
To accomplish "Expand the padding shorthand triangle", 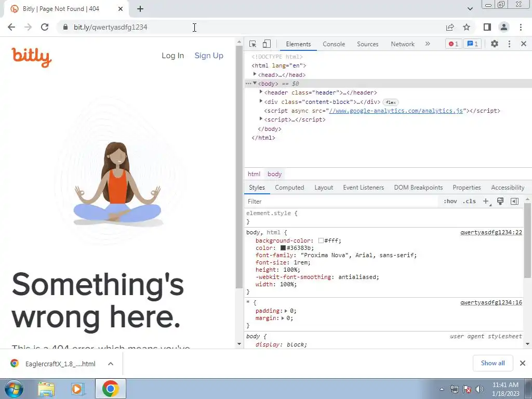I will 286,311.
